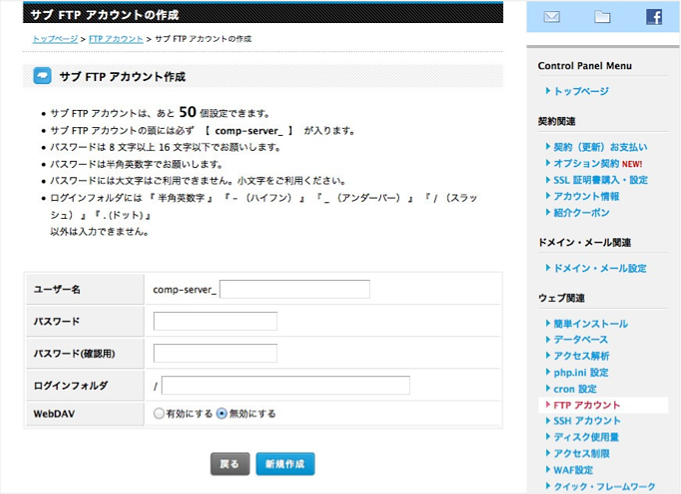Click the Control Panel Menu heading

[585, 66]
